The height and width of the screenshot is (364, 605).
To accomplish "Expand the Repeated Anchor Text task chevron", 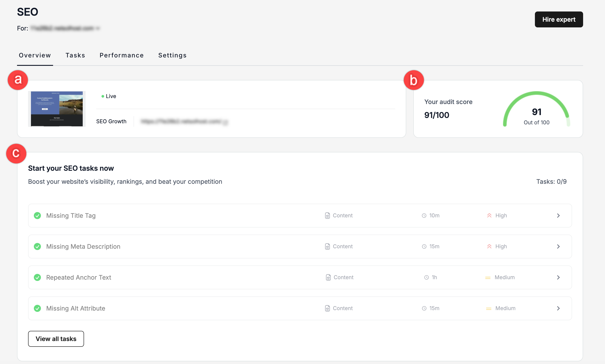I will tap(558, 277).
